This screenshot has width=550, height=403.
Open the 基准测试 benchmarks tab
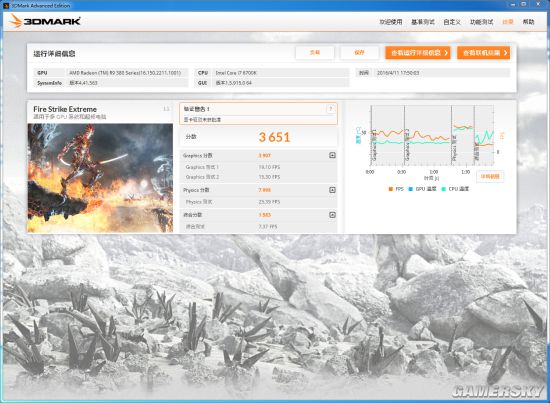coord(423,22)
